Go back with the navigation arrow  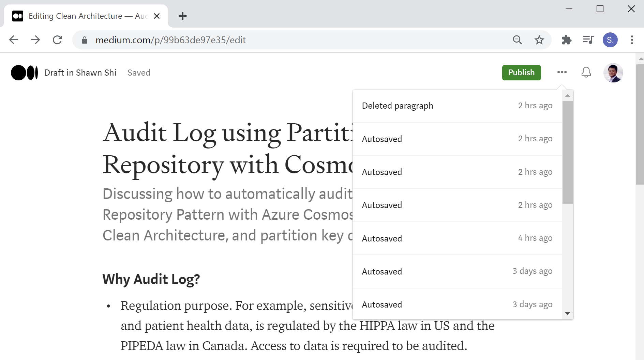click(14, 40)
